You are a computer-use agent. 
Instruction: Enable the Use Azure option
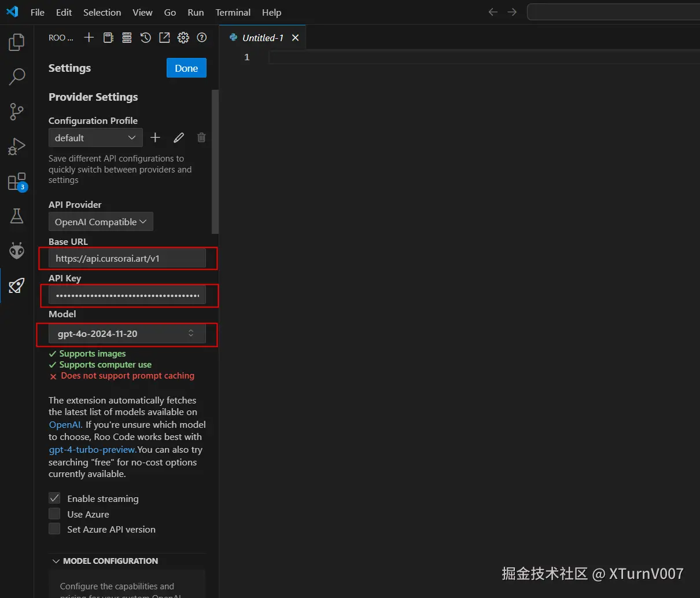(x=54, y=513)
